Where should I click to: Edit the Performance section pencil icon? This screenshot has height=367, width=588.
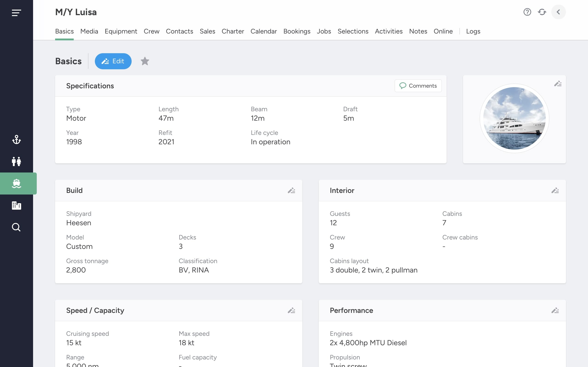[555, 310]
